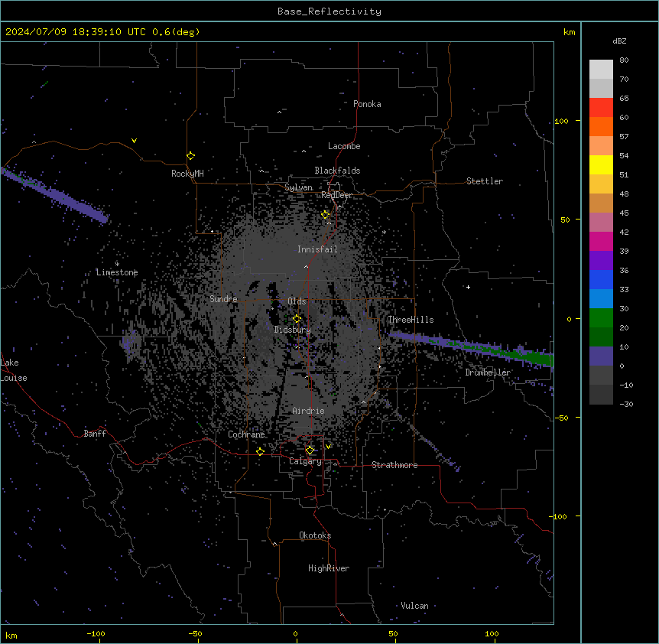Viewport: 659px width, 644px height.
Task: Click the RedDeer city label
Action: pos(336,195)
